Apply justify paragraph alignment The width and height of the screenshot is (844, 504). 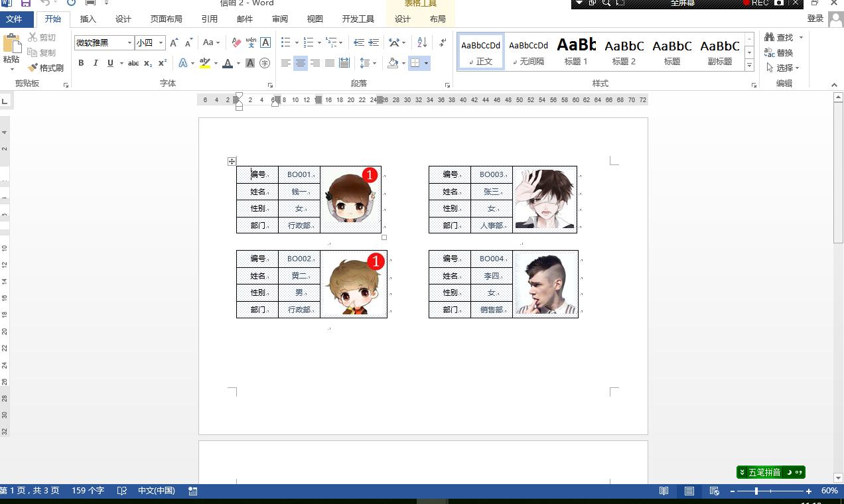point(330,63)
